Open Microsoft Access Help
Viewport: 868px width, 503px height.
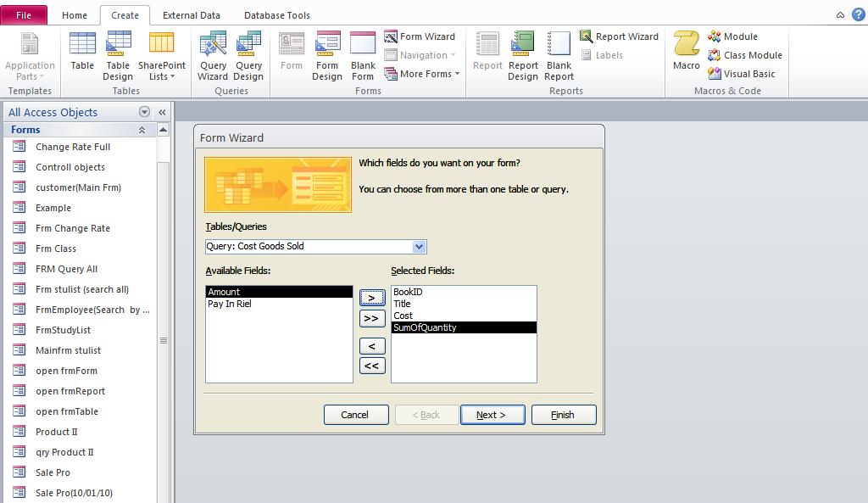pyautogui.click(x=858, y=15)
